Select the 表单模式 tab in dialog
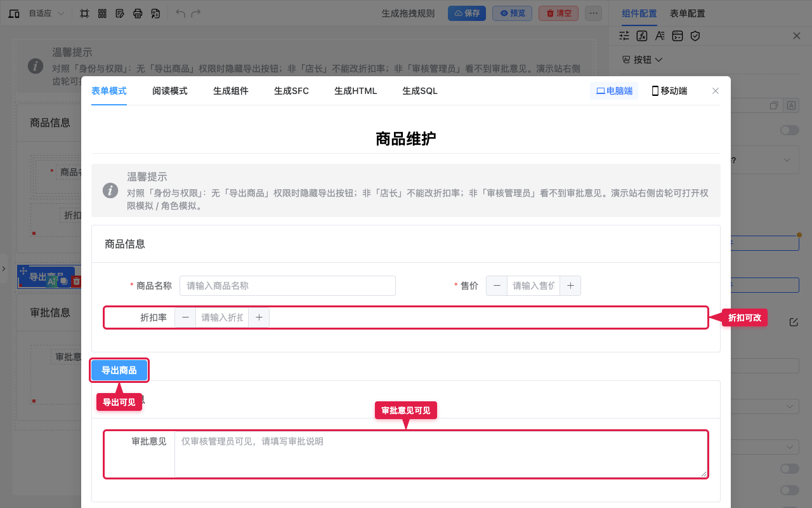 pos(109,91)
